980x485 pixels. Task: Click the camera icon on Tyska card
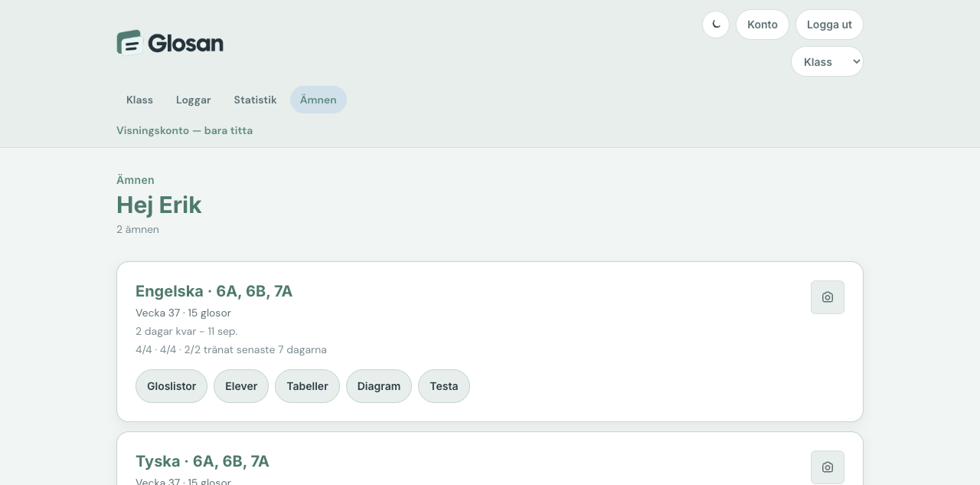(x=828, y=467)
